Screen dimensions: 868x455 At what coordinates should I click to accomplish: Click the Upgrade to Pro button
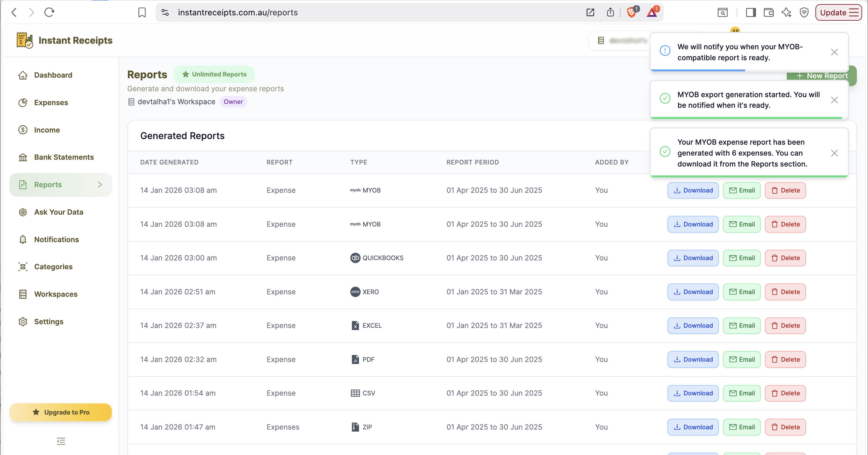[x=61, y=412]
